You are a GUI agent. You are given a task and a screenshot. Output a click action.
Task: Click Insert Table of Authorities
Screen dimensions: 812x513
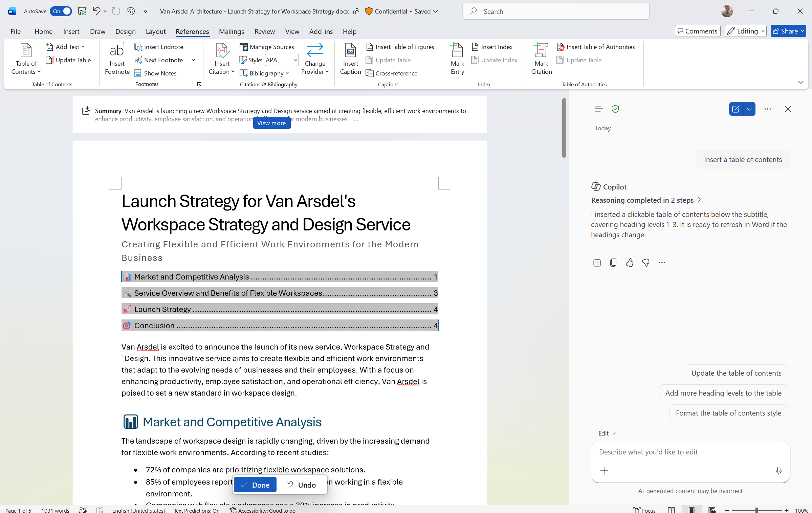pyautogui.click(x=596, y=47)
